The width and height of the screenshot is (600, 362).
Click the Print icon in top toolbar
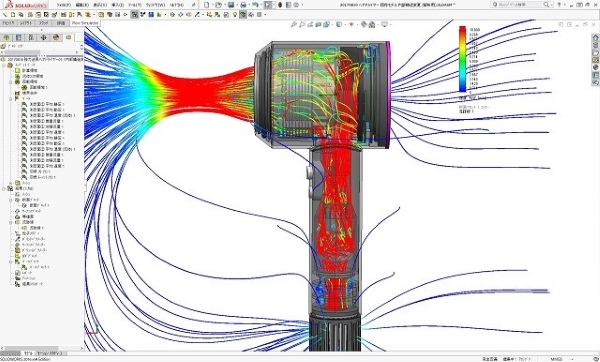(x=243, y=5)
